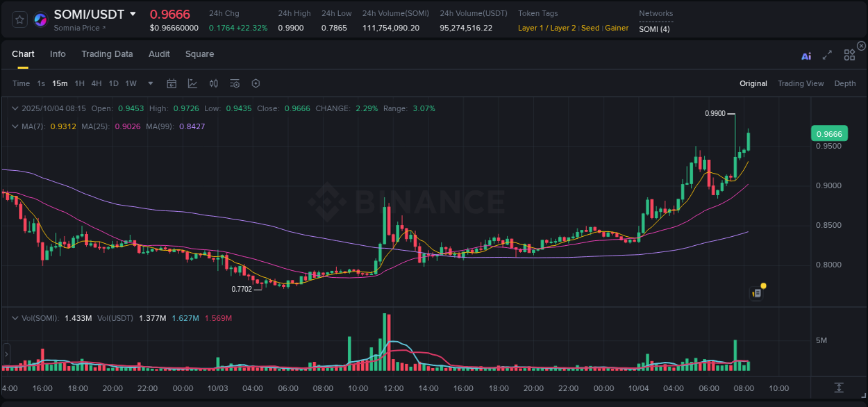Launch the Ai analysis icon
The height and width of the screenshot is (407, 868).
[x=806, y=56]
